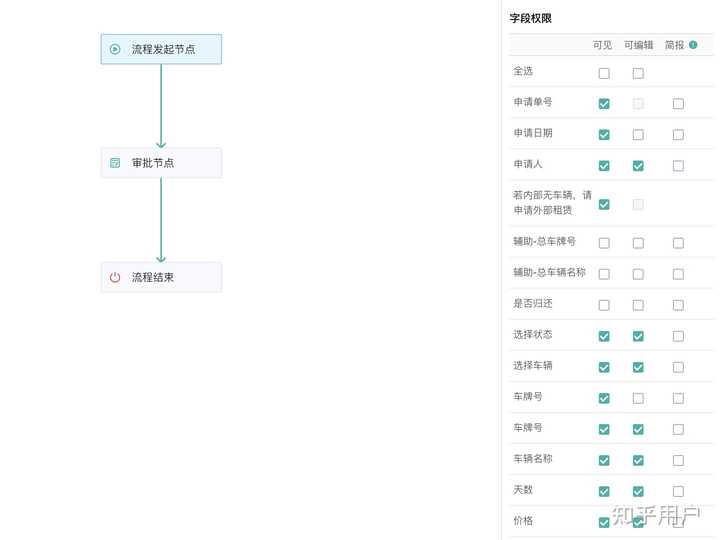The width and height of the screenshot is (720, 540).
Task: Check 可见 for 是否归还
Action: coord(604,305)
